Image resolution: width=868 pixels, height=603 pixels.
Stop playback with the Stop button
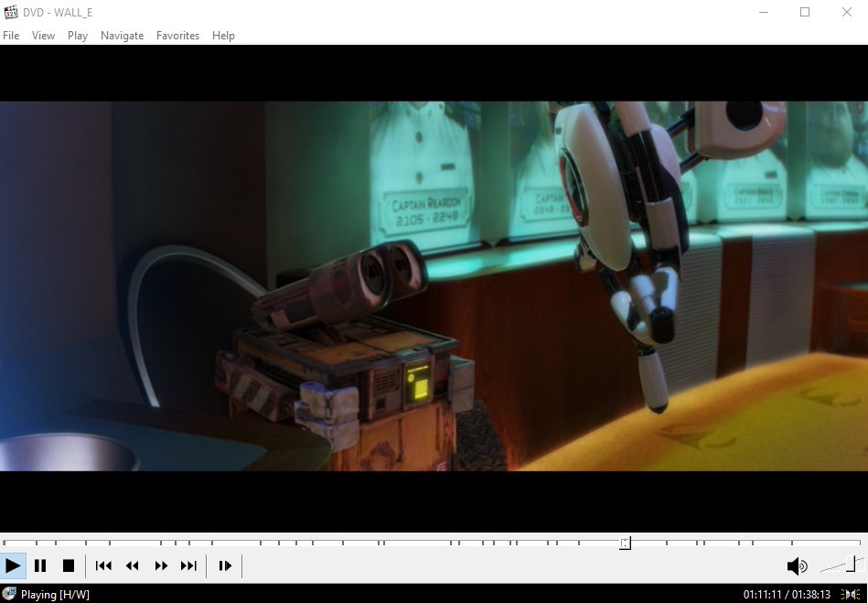pyautogui.click(x=69, y=565)
